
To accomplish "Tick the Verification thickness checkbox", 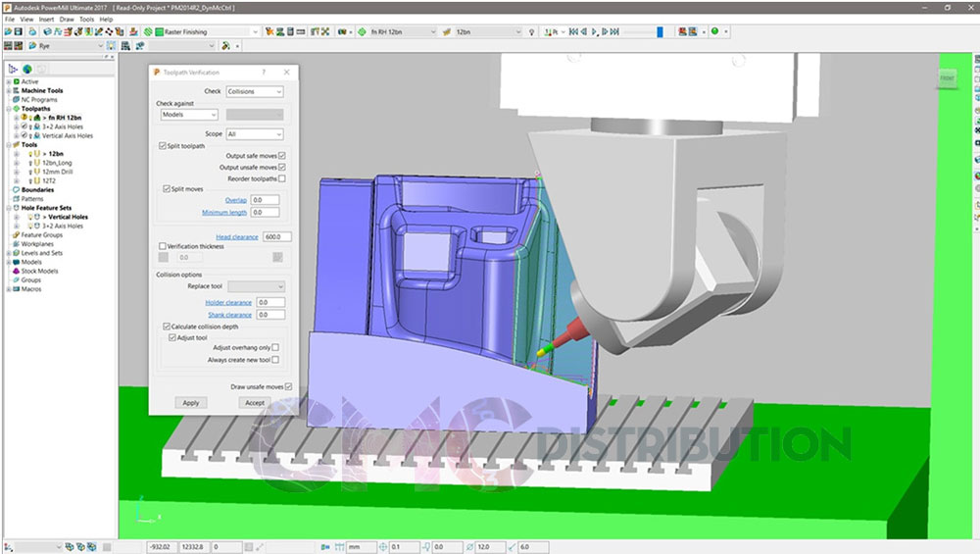I will [163, 246].
